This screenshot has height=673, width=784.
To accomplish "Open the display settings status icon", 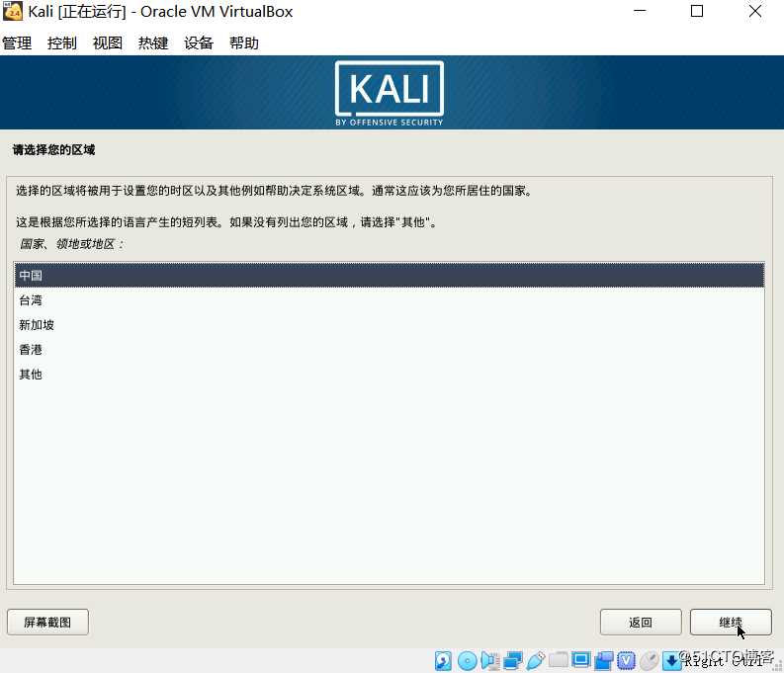I will point(581,660).
